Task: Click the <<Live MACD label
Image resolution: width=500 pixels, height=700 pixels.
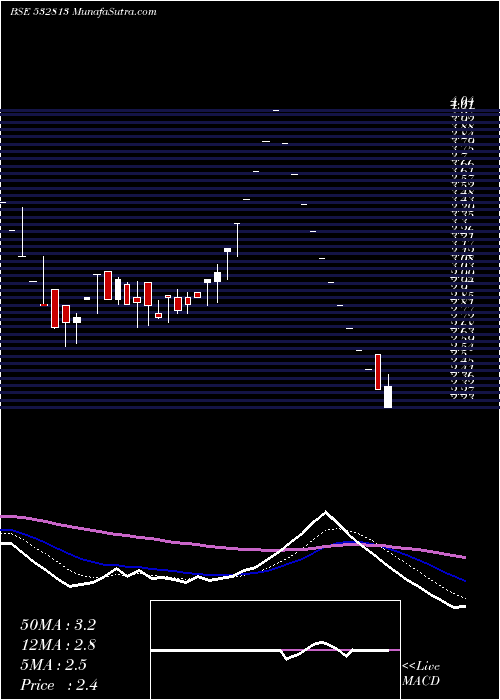Action: click(421, 673)
